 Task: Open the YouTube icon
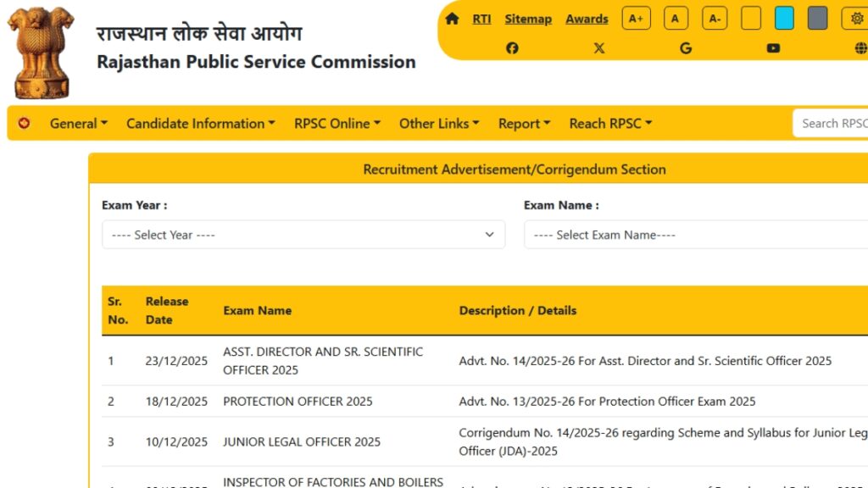[773, 48]
